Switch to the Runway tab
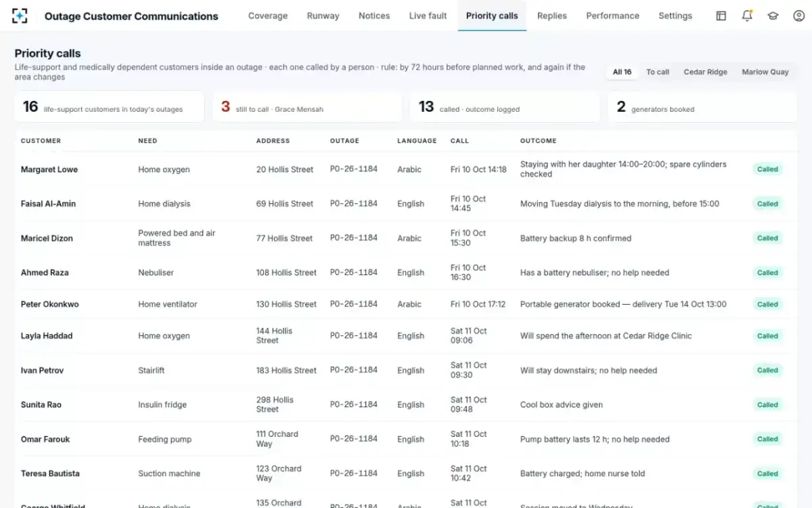812x508 pixels. 323,16
